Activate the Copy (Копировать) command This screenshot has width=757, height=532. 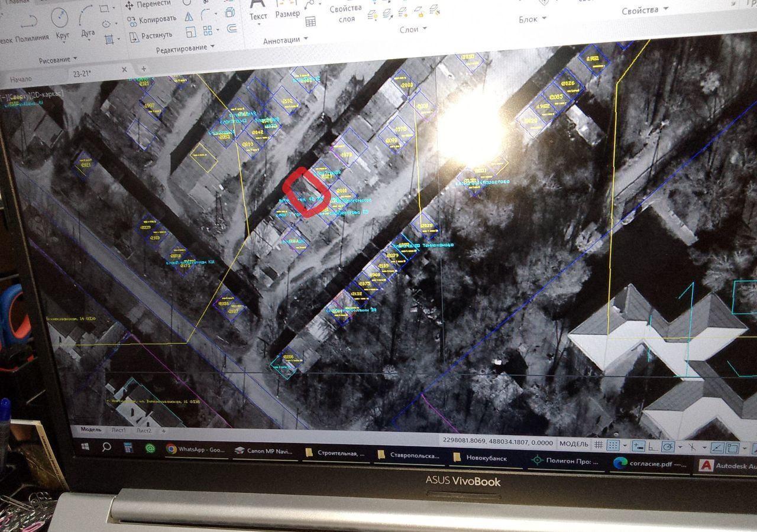pyautogui.click(x=151, y=20)
